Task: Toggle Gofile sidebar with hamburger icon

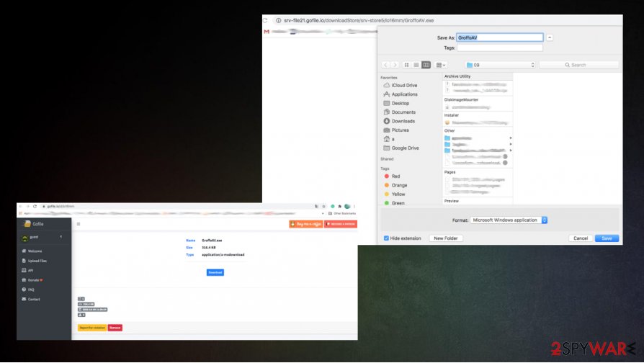Action: click(79, 224)
